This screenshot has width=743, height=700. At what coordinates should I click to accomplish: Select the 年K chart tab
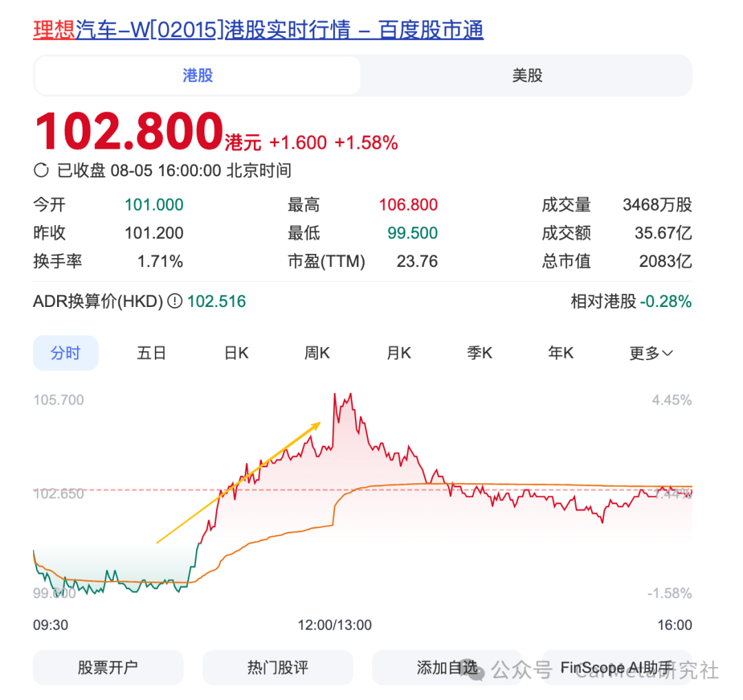(x=561, y=353)
